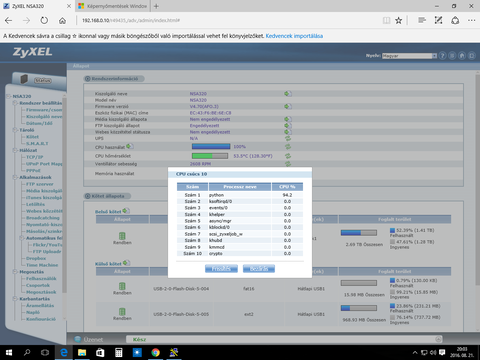Collapse the Rendszer beállítás tree node

[15, 103]
